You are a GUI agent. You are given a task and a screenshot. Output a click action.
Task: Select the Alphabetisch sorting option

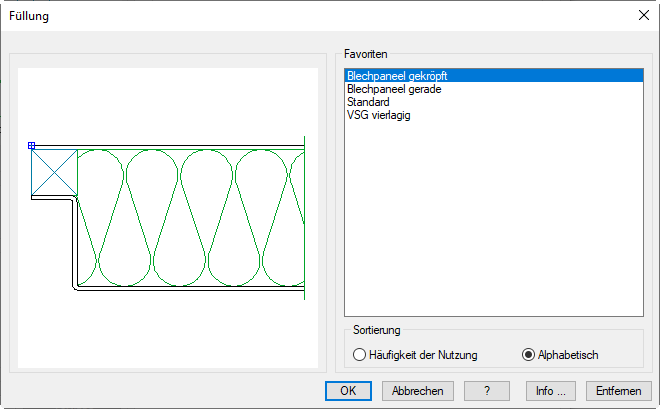(529, 354)
